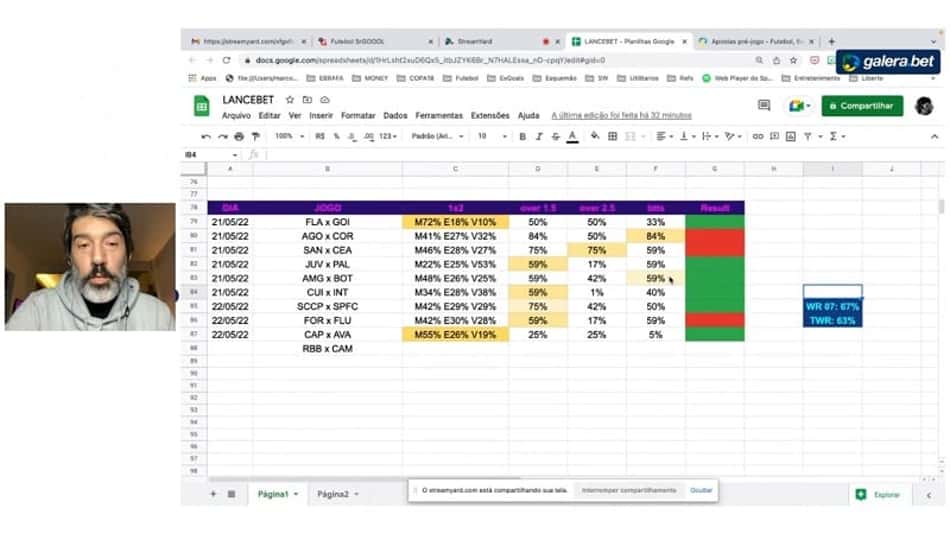Open the borders tool
Image resolution: width=950 pixels, height=534 pixels.
pos(613,136)
